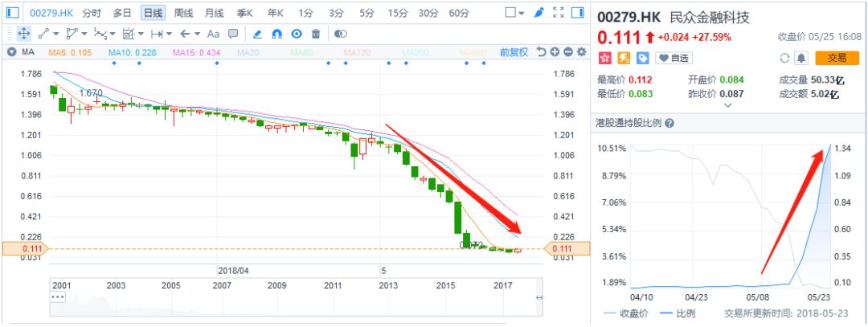
Task: Add a comment bubble annotation
Action: coord(233,34)
